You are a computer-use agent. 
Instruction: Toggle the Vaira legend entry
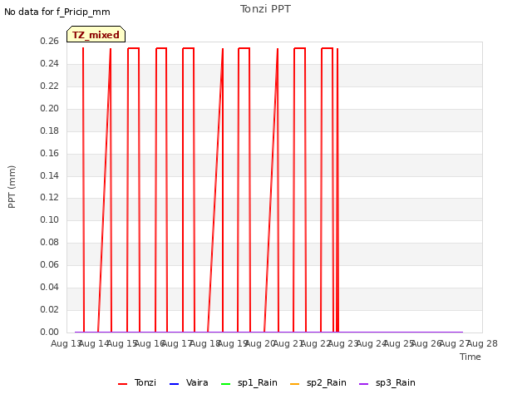pyautogui.click(x=189, y=382)
